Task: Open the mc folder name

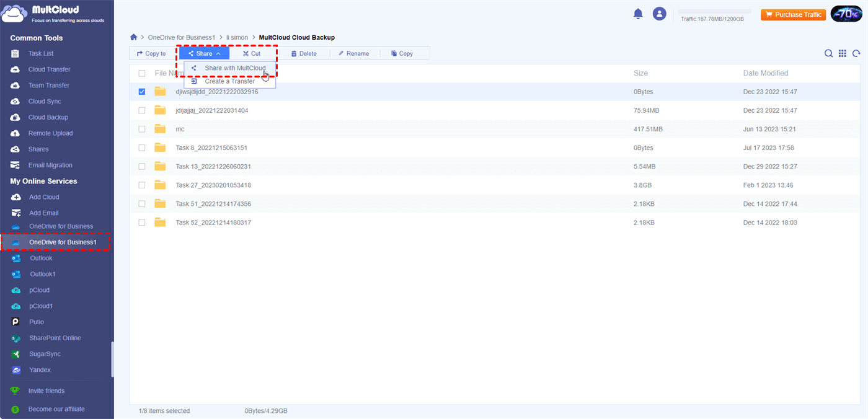Action: pyautogui.click(x=180, y=129)
